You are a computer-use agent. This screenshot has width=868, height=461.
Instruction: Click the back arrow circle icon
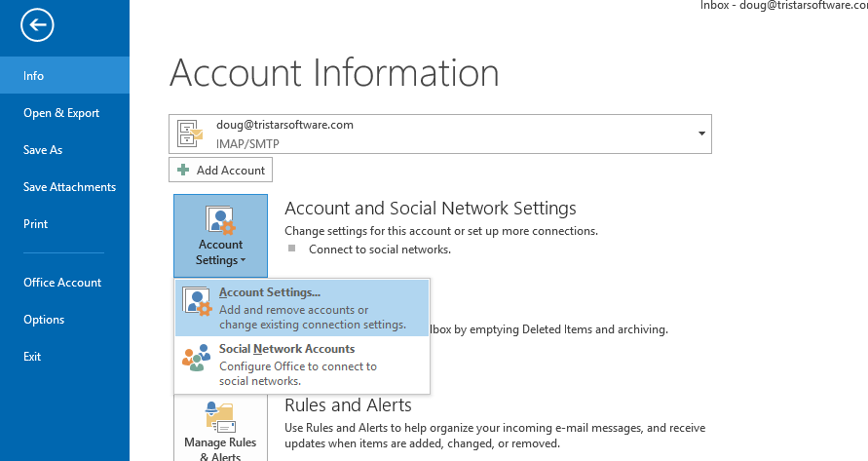(x=37, y=25)
